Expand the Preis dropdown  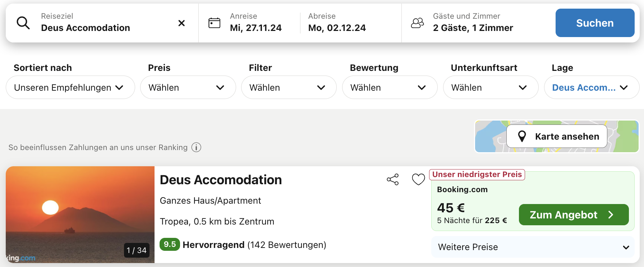coord(188,87)
